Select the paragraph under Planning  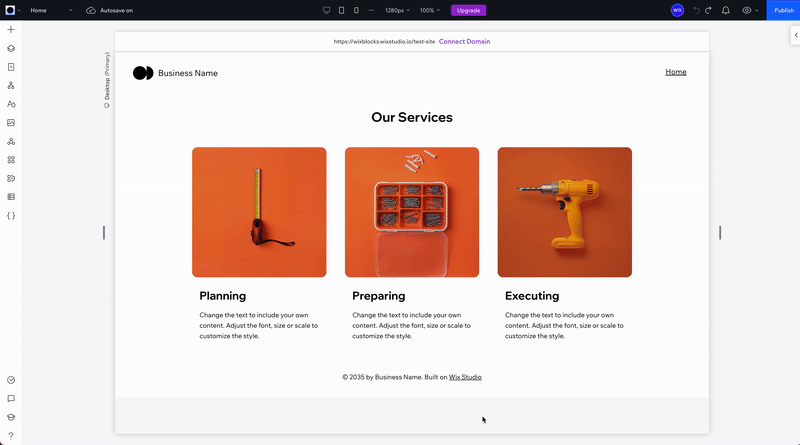259,326
